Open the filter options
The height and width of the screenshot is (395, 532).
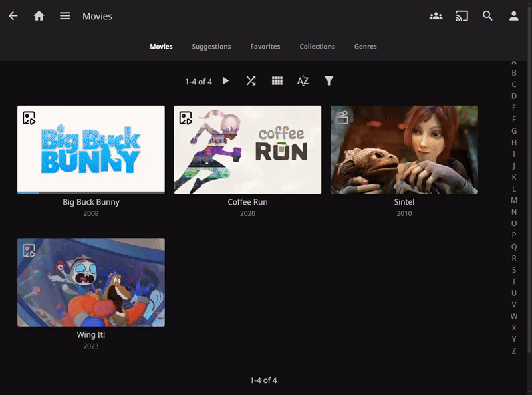329,80
